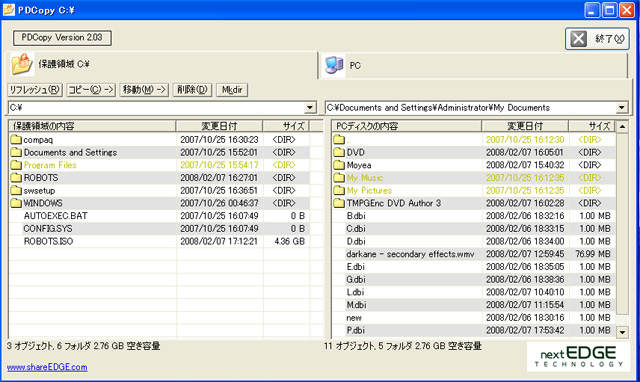Viewport: 640px width, 382px height.
Task: Click the Program Files folder icon
Action: [x=16, y=165]
